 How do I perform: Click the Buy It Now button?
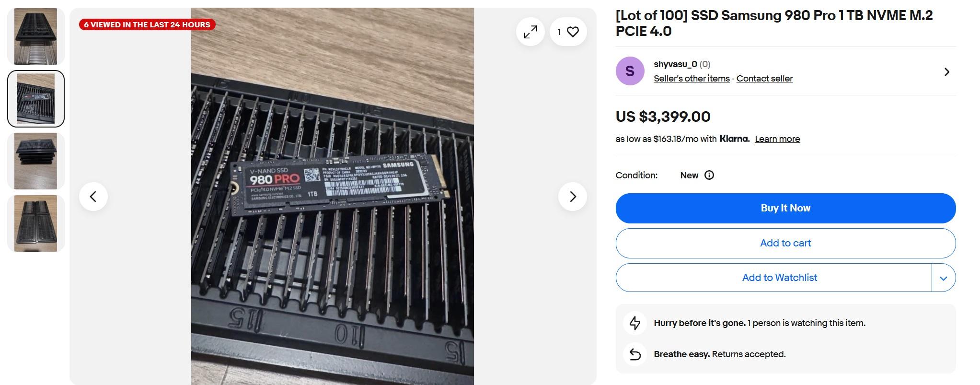(x=785, y=208)
